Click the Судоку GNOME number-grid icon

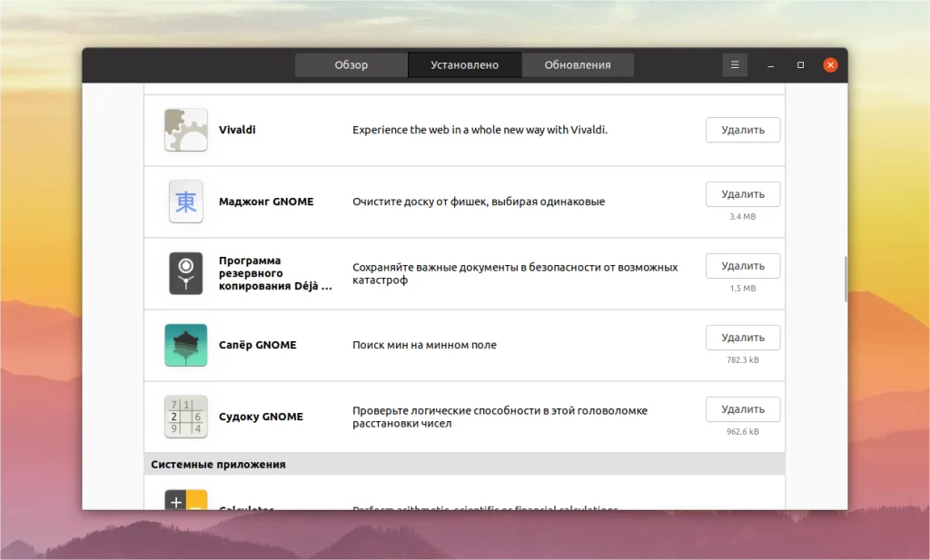click(185, 416)
